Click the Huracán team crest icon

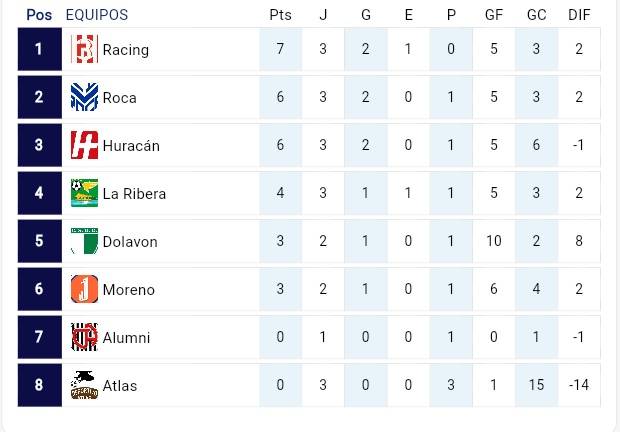(84, 146)
